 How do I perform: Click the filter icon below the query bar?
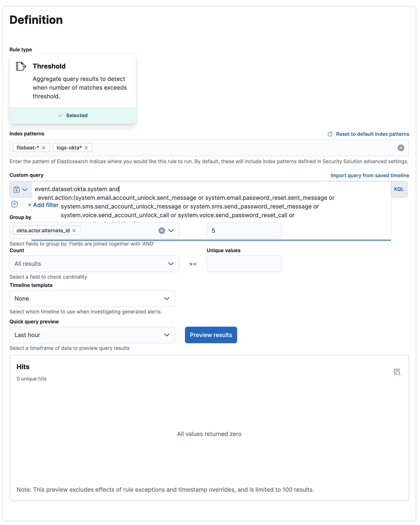(14, 205)
